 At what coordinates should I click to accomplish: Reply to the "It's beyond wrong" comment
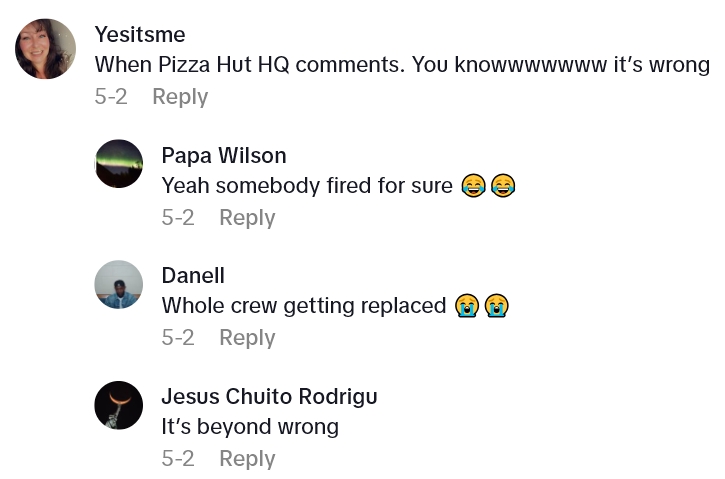(247, 459)
